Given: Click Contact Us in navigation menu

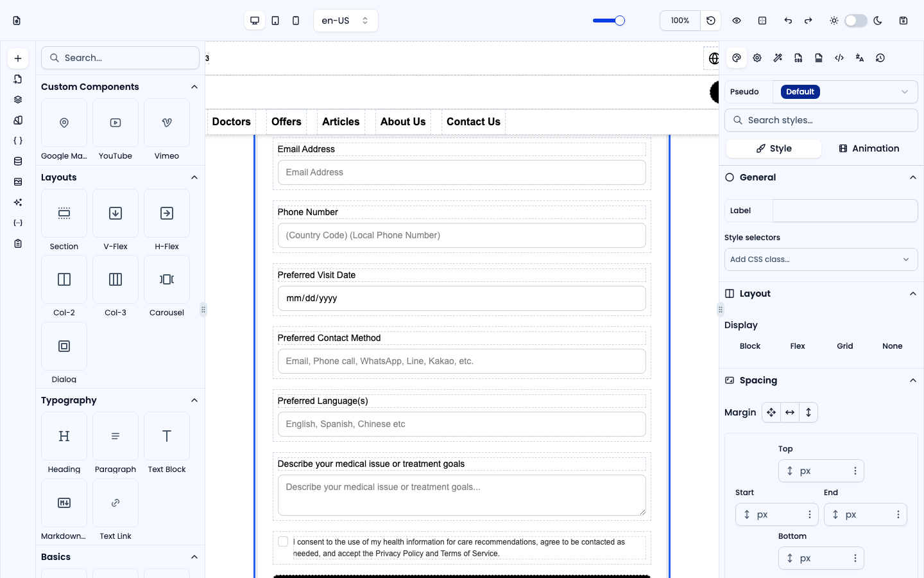Looking at the screenshot, I should click(474, 122).
